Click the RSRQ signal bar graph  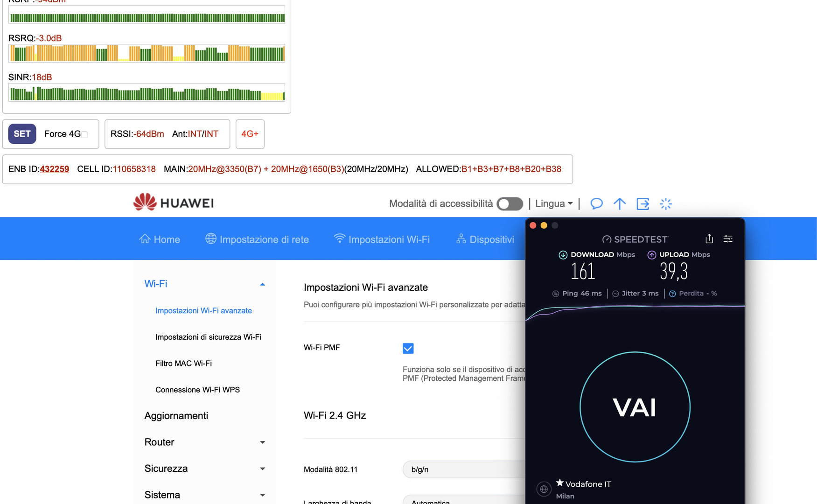coord(147,53)
